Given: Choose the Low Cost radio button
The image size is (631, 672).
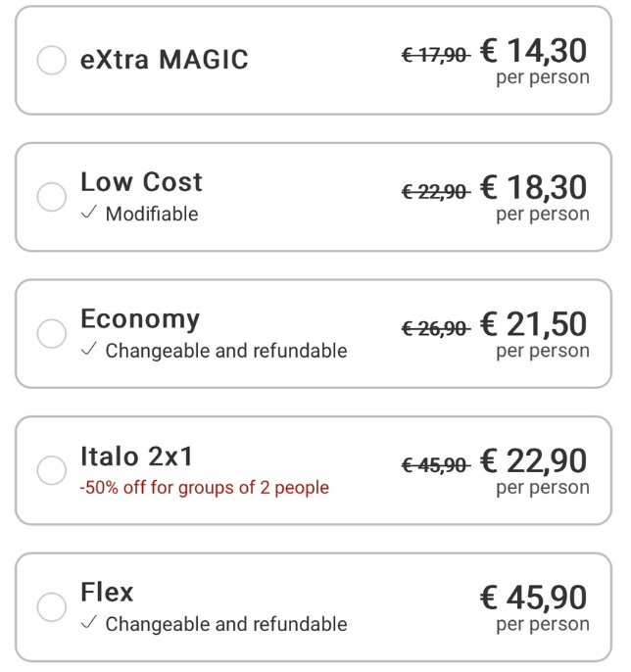Looking at the screenshot, I should [x=51, y=197].
